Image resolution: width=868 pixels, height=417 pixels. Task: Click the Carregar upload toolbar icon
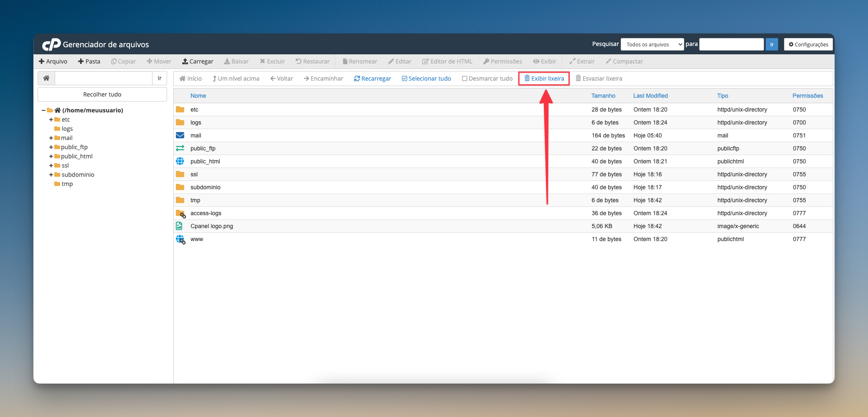tap(185, 61)
